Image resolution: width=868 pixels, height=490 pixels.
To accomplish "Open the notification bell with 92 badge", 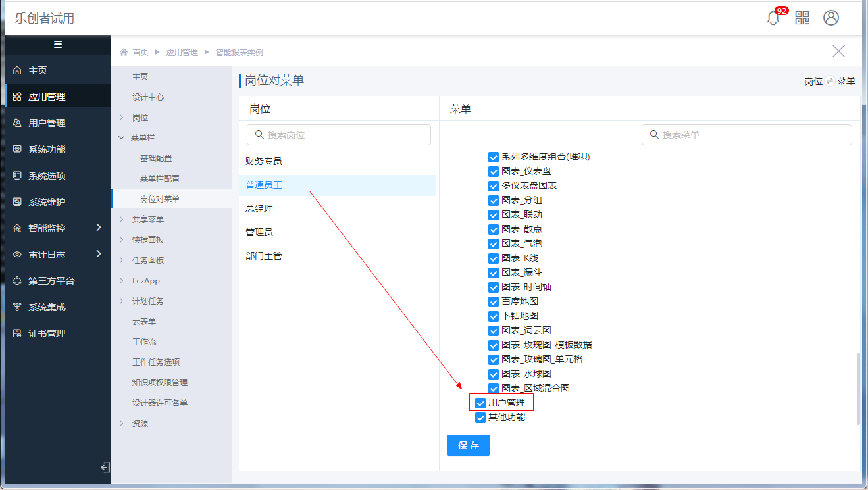I will click(773, 18).
